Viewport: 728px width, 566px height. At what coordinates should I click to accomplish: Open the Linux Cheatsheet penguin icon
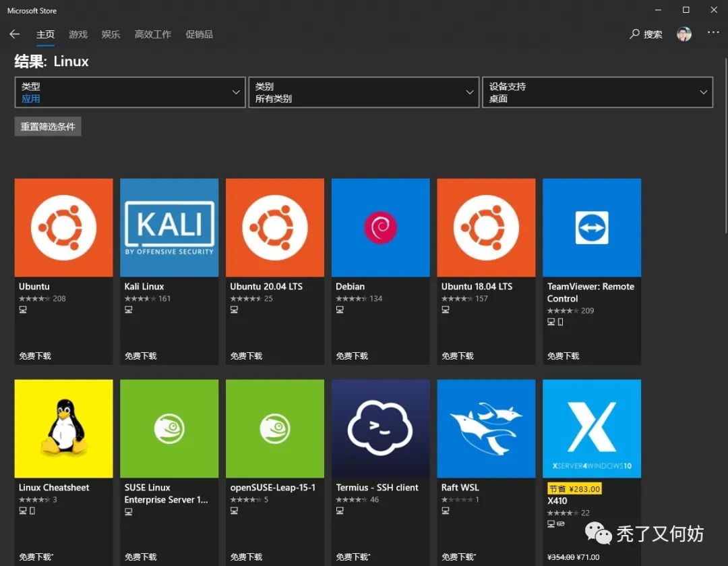pos(63,428)
